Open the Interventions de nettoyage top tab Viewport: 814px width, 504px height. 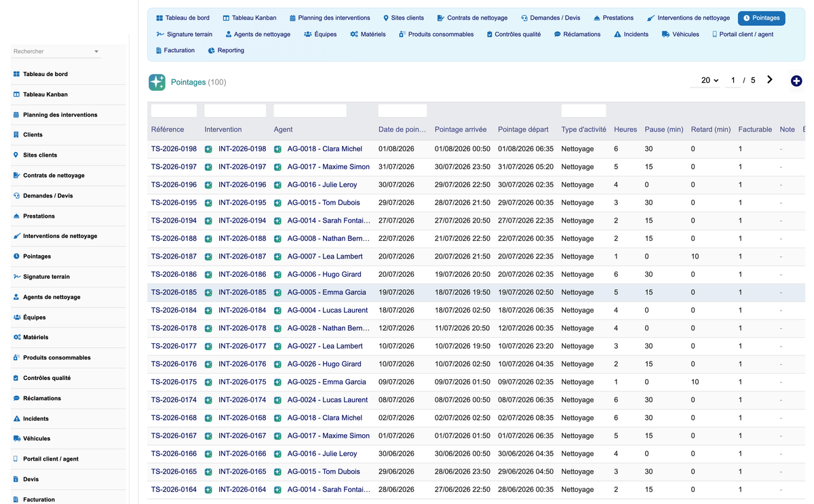[689, 18]
